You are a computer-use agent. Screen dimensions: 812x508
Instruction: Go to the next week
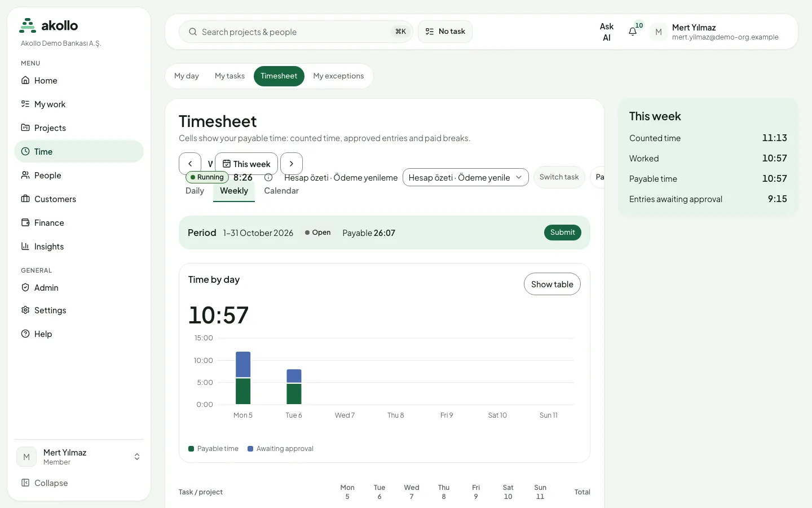coord(292,164)
